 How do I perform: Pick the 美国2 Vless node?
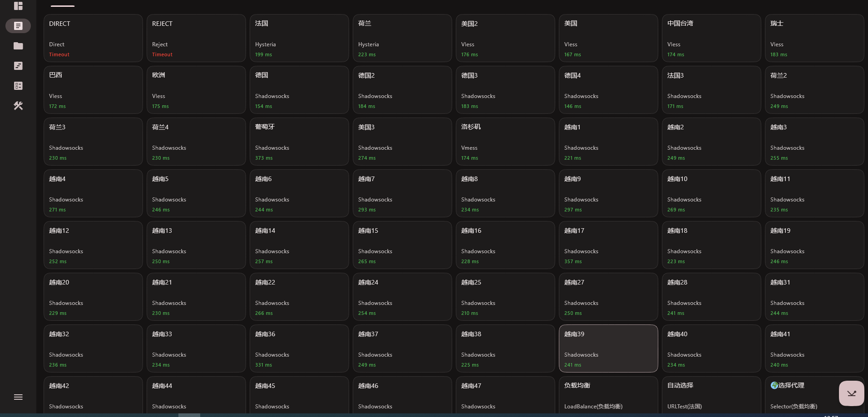(x=505, y=38)
